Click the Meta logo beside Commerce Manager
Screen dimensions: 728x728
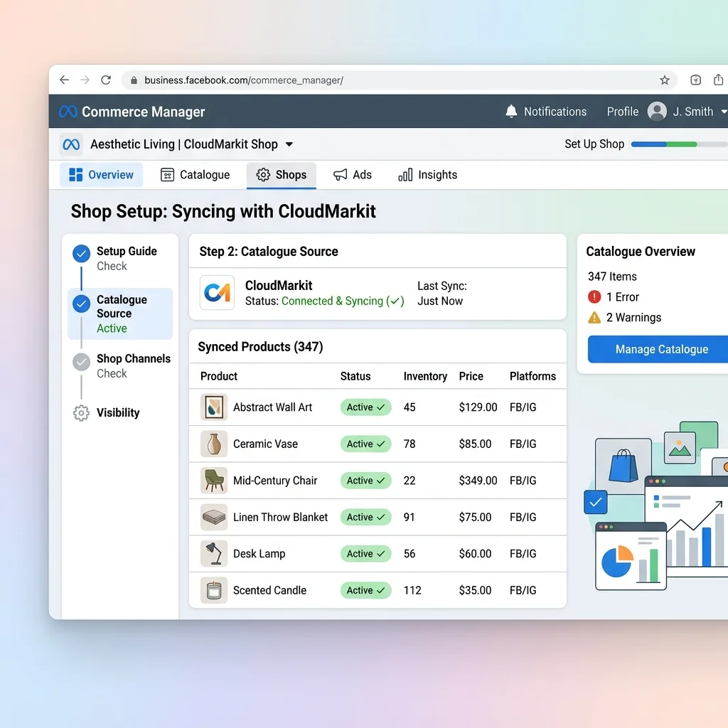pyautogui.click(x=68, y=112)
